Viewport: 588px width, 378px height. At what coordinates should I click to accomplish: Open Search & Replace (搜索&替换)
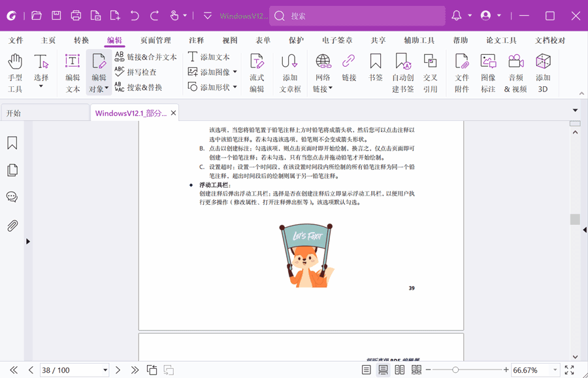pyautogui.click(x=139, y=88)
